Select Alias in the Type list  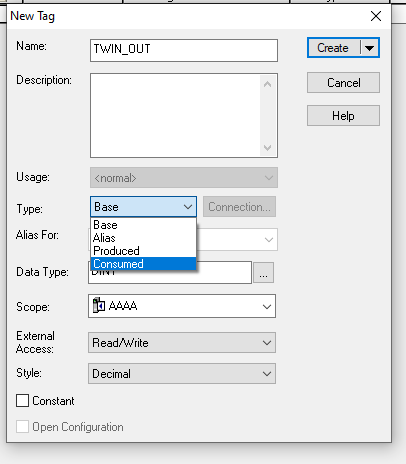point(143,238)
